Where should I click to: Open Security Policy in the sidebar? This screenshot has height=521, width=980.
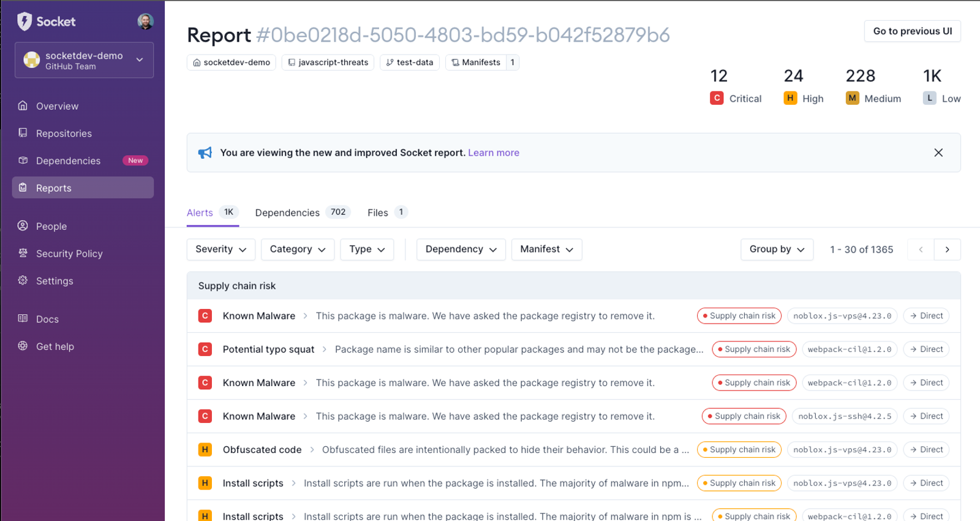click(83, 253)
